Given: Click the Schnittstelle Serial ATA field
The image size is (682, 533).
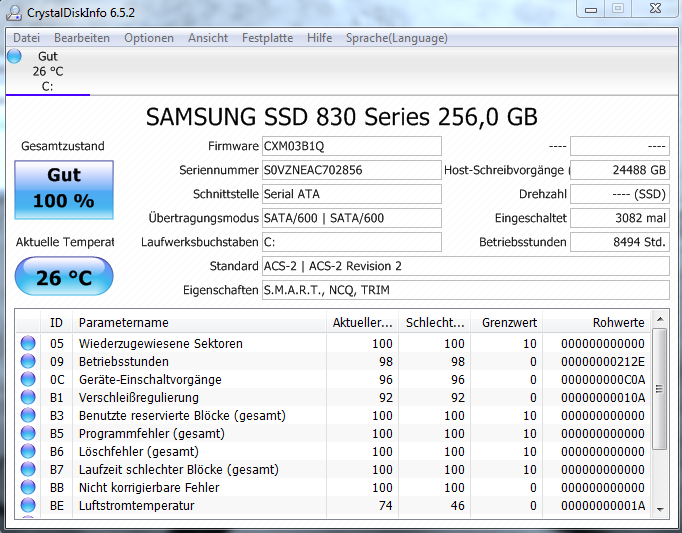Looking at the screenshot, I should pyautogui.click(x=351, y=194).
